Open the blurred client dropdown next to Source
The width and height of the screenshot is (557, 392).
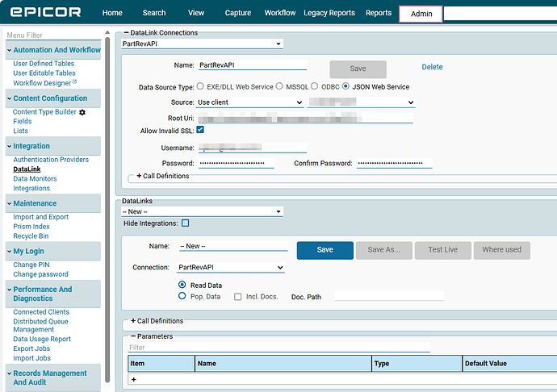click(x=362, y=102)
